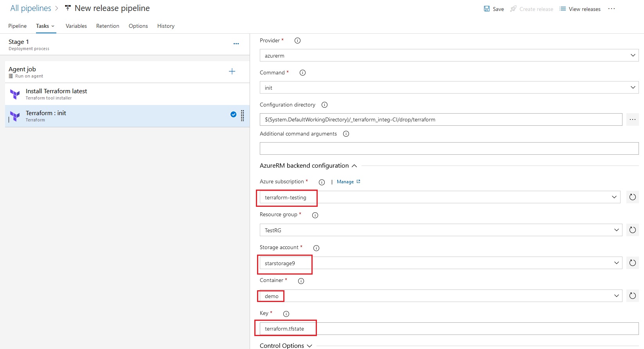Click the blue checkmark on Terraform : init
The height and width of the screenshot is (349, 644).
coord(234,114)
